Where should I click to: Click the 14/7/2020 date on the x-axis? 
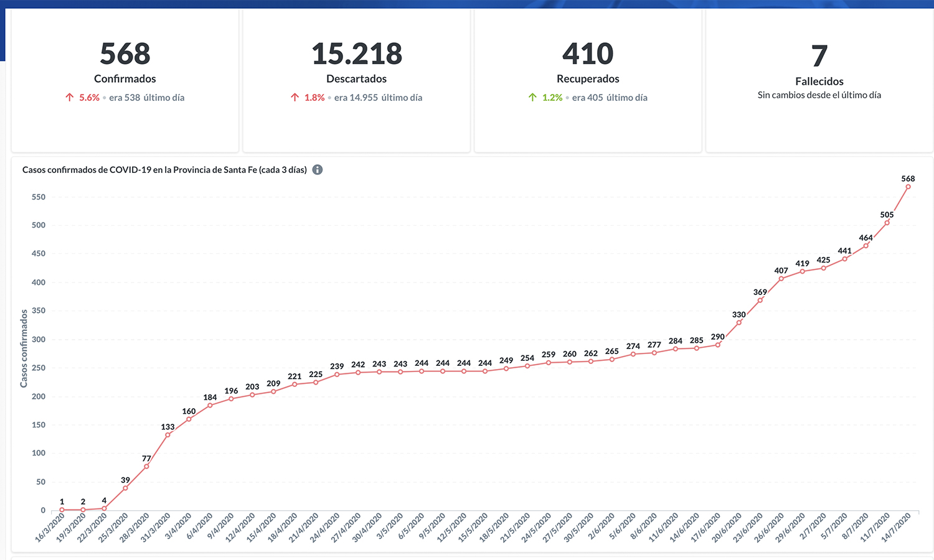point(897,528)
